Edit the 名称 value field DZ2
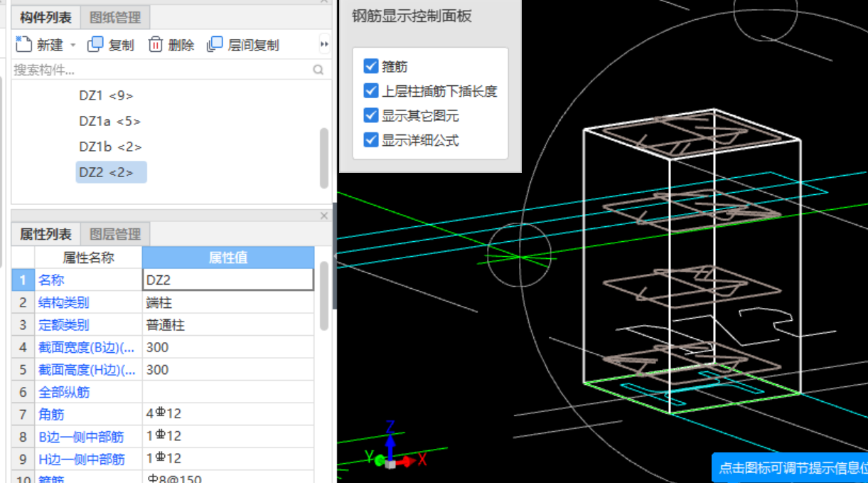 click(x=228, y=280)
